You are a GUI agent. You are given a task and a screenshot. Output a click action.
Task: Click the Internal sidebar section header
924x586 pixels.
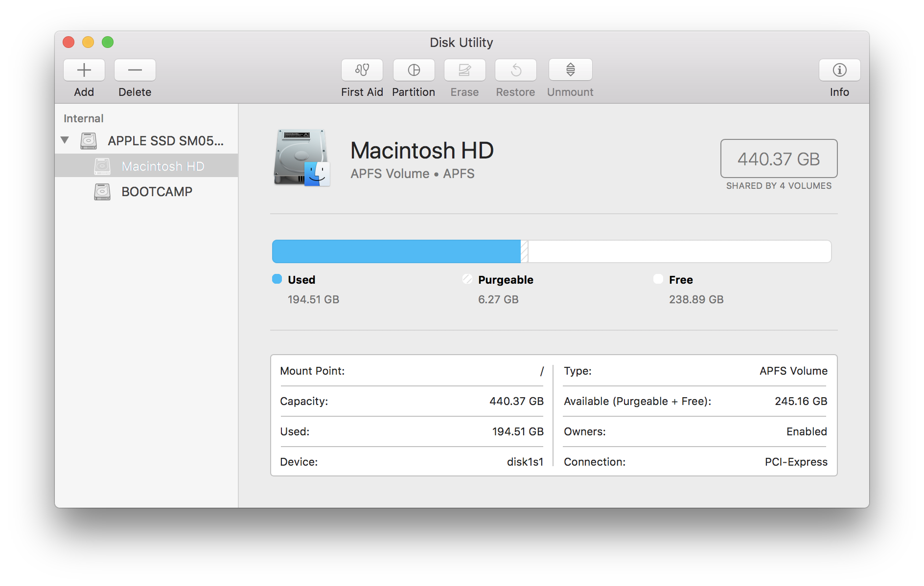pyautogui.click(x=84, y=118)
